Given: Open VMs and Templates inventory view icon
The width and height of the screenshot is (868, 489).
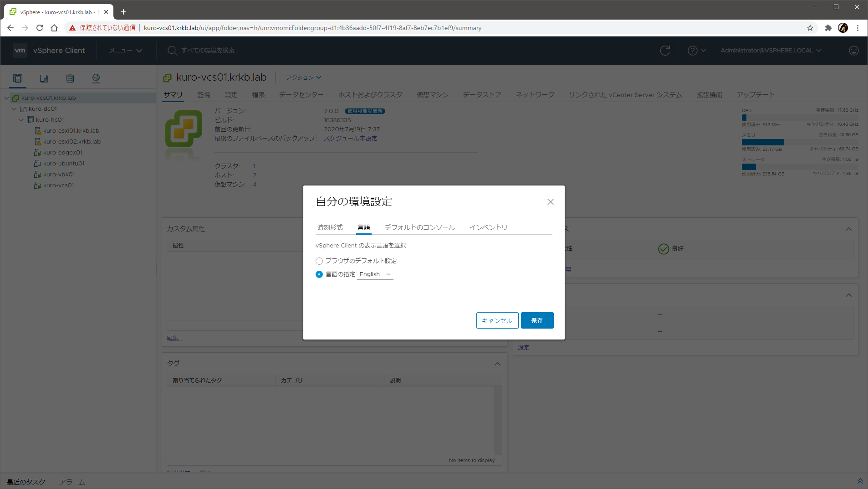Looking at the screenshot, I should (44, 78).
